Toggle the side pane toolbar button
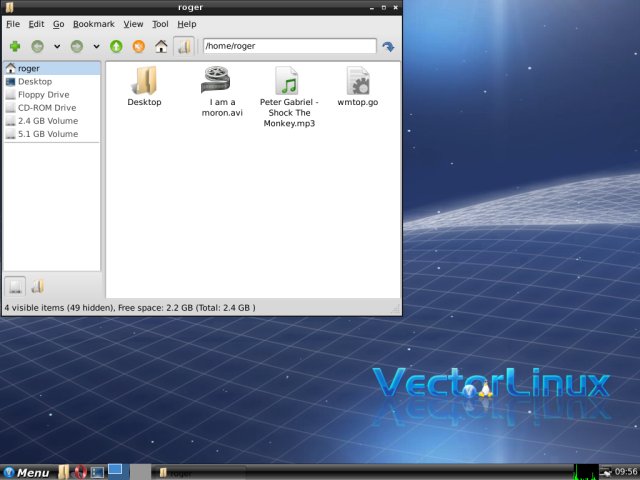The height and width of the screenshot is (480, 640). coord(184,46)
